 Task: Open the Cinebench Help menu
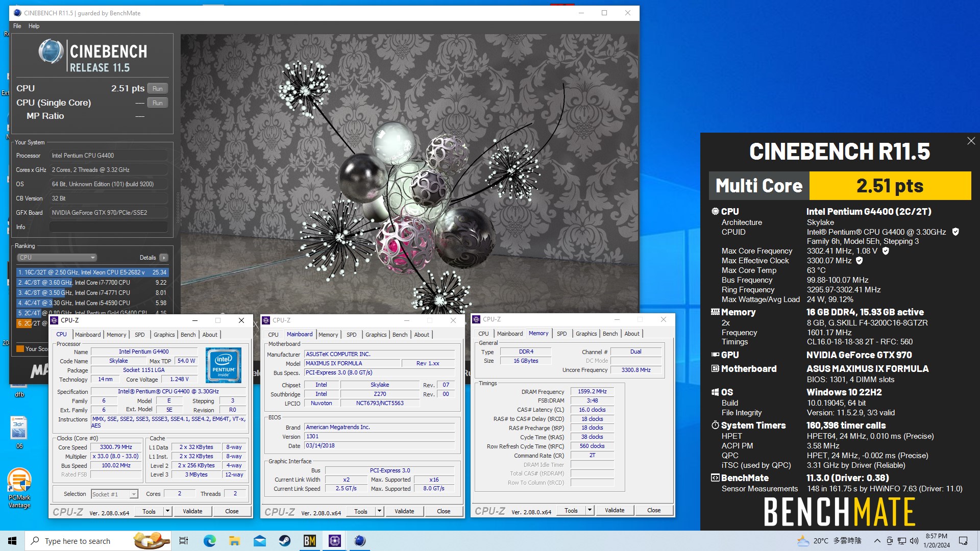click(x=34, y=26)
